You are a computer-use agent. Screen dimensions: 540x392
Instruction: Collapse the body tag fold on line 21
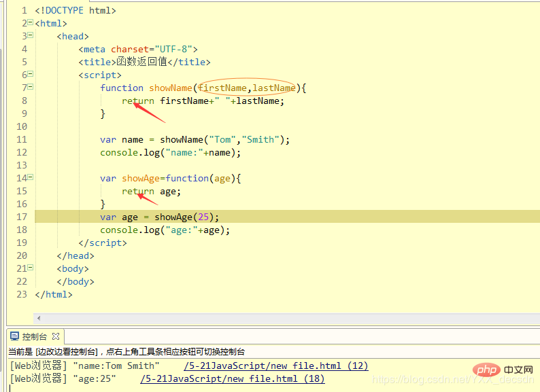pos(30,268)
